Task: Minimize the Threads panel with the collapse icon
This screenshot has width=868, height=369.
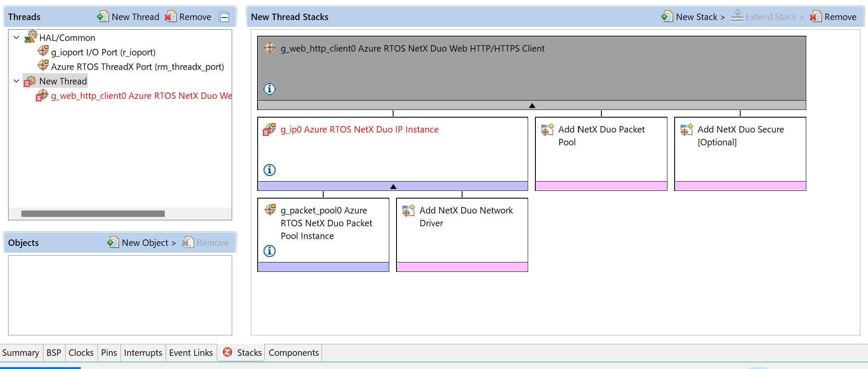Action: click(x=224, y=17)
